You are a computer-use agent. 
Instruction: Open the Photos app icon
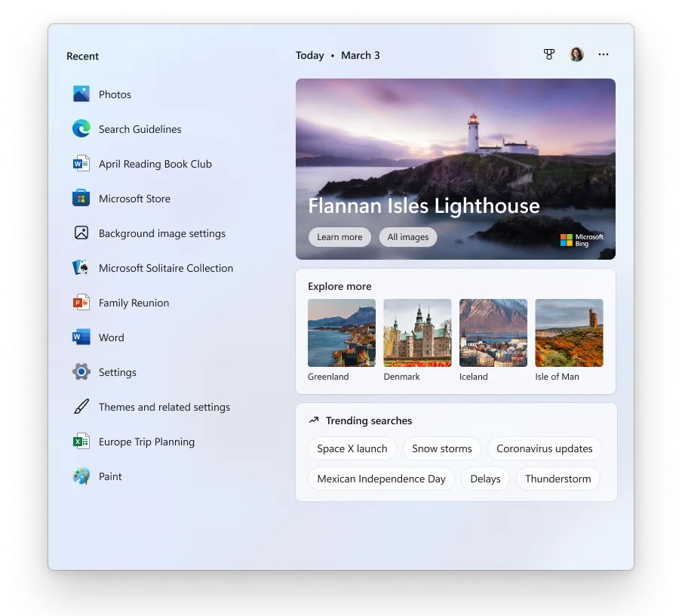click(x=81, y=94)
